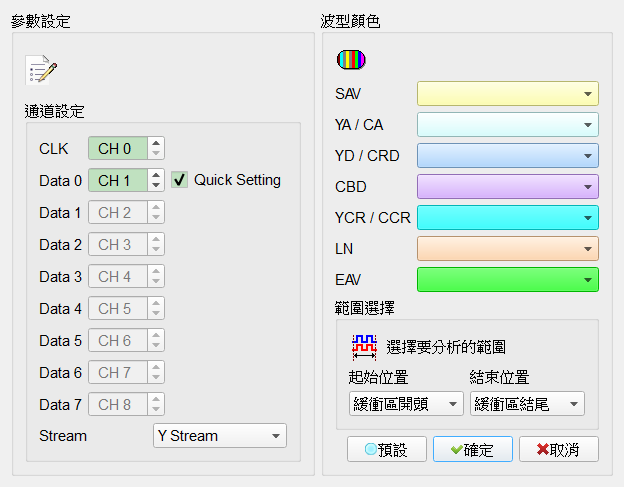Open the YCR / CCR cyan color dropdown

508,218
